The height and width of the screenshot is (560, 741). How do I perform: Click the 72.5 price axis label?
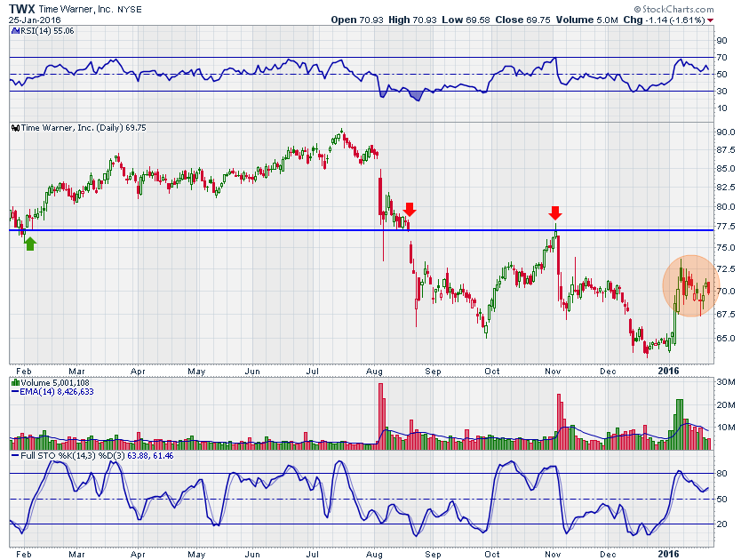point(726,268)
